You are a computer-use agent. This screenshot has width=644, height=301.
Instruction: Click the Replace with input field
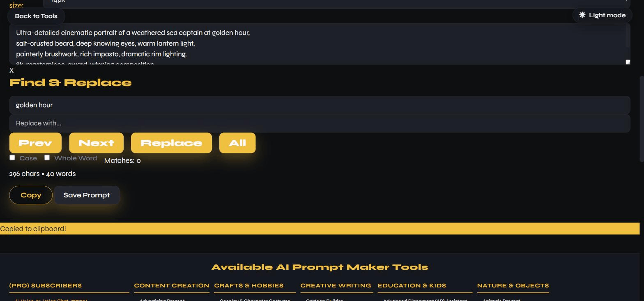(320, 123)
